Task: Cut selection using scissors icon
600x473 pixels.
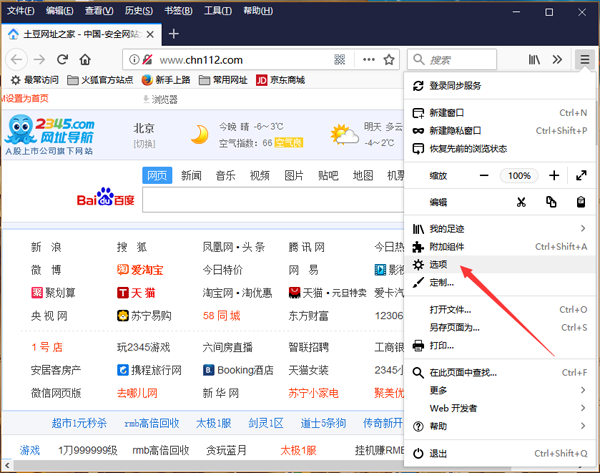Action: [521, 202]
